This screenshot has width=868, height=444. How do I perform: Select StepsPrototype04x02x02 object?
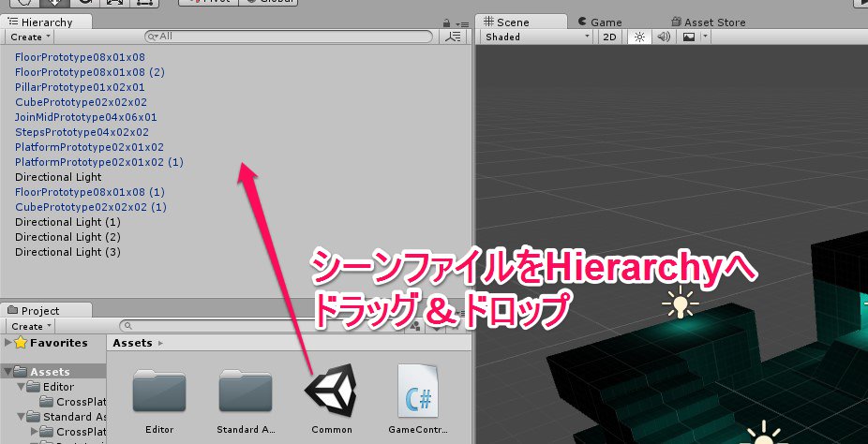point(82,131)
